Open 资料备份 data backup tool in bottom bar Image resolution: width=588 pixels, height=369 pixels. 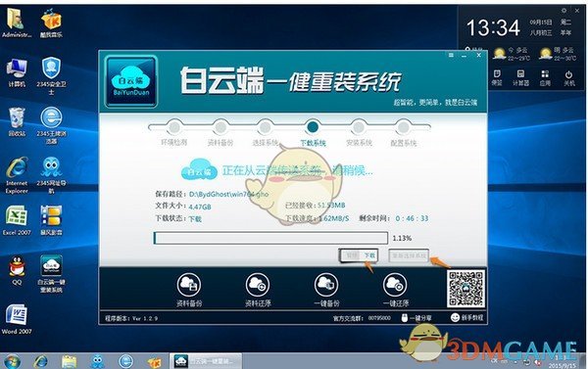coord(189,290)
